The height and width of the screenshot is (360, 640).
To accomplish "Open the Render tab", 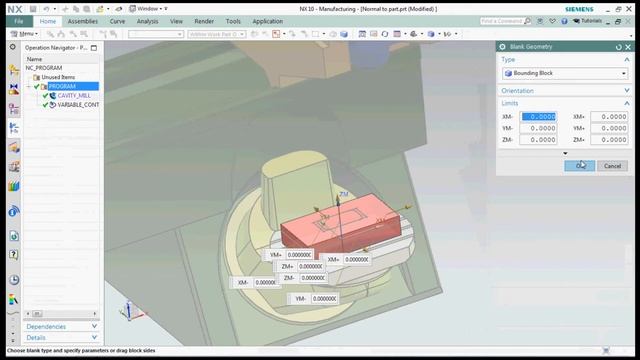I will pyautogui.click(x=204, y=21).
